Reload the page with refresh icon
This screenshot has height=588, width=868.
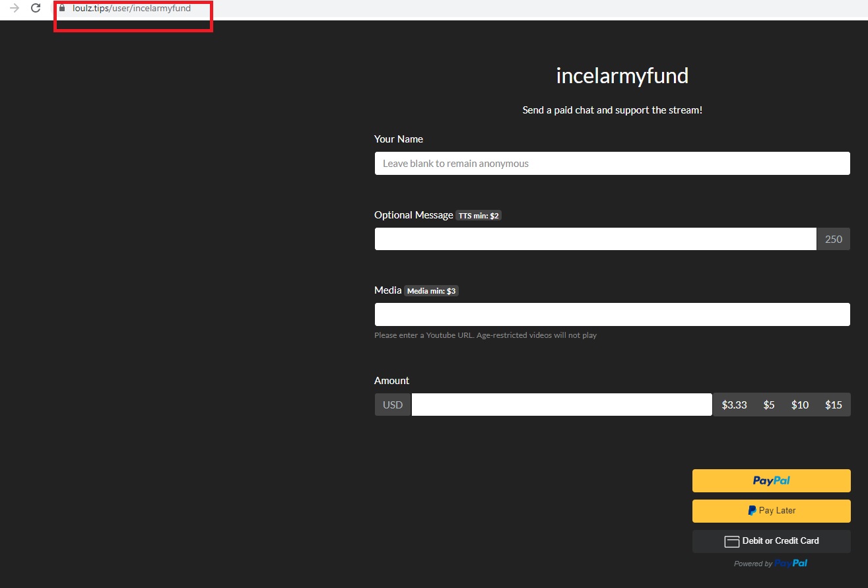click(36, 8)
